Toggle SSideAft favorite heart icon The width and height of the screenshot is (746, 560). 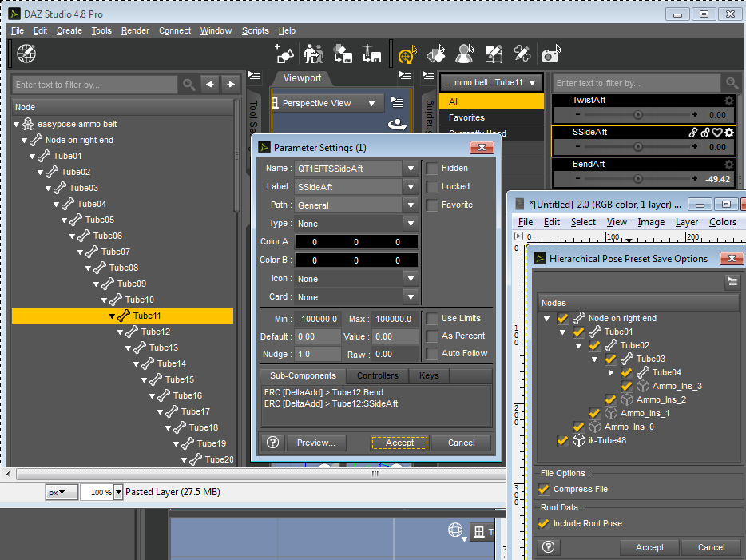pyautogui.click(x=717, y=133)
